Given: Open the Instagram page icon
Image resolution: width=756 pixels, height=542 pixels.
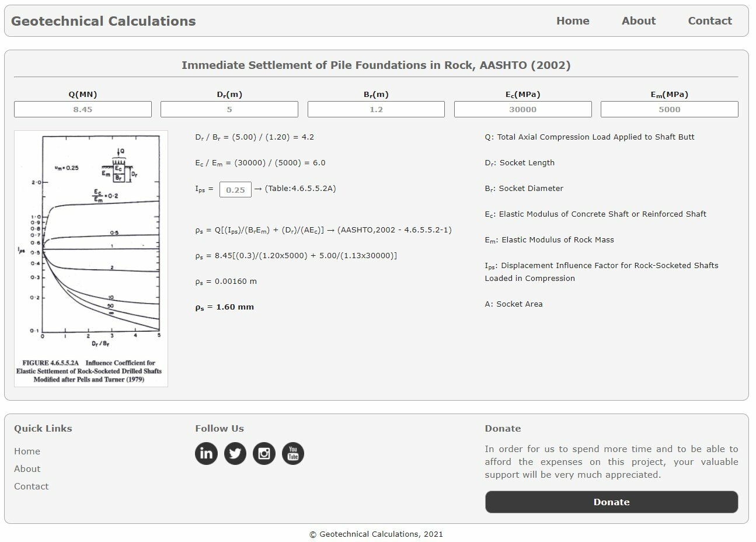Looking at the screenshot, I should tap(264, 453).
